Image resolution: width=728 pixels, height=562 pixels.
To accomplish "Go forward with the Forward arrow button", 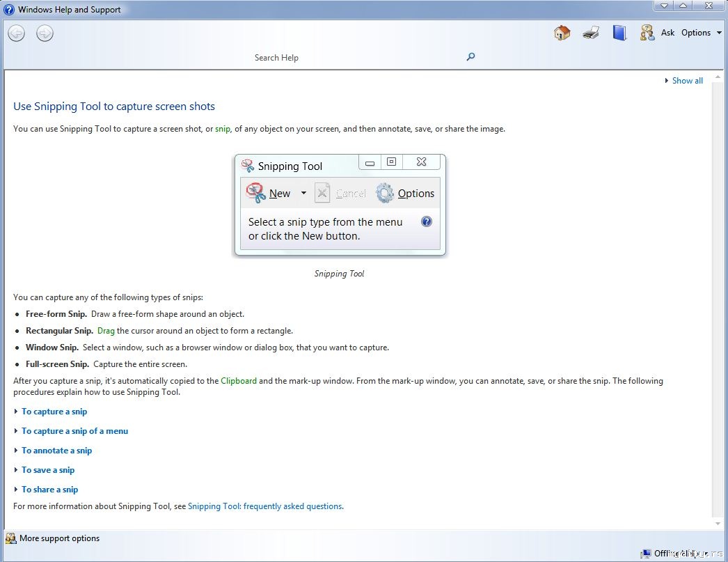I will click(x=45, y=33).
